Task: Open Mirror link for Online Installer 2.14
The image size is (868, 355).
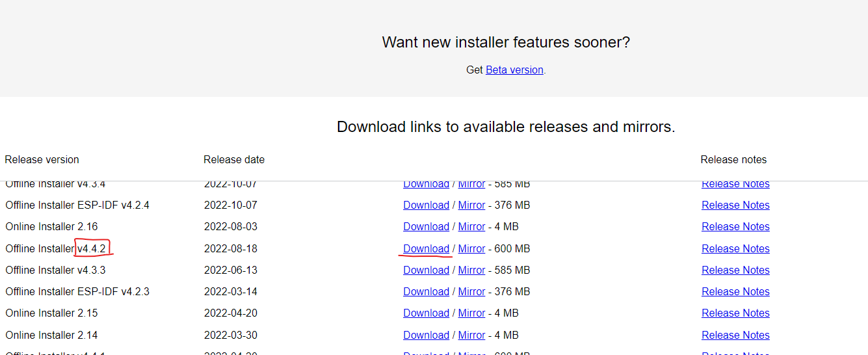Action: pyautogui.click(x=471, y=335)
